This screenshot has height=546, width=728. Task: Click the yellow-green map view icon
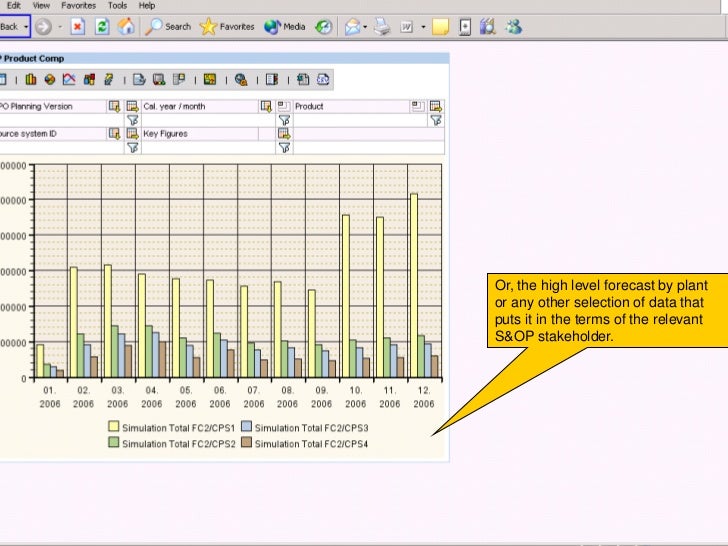coord(210,79)
